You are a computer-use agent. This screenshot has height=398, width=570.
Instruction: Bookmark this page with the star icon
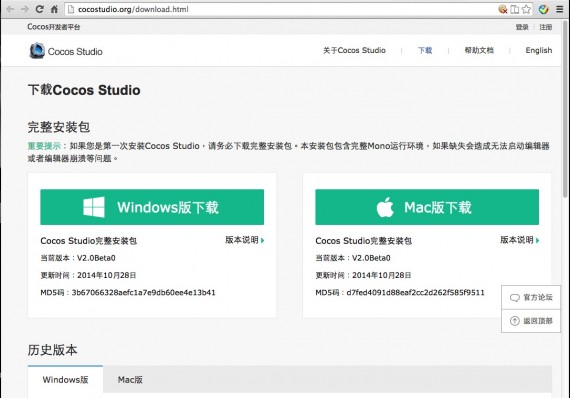coord(526,9)
